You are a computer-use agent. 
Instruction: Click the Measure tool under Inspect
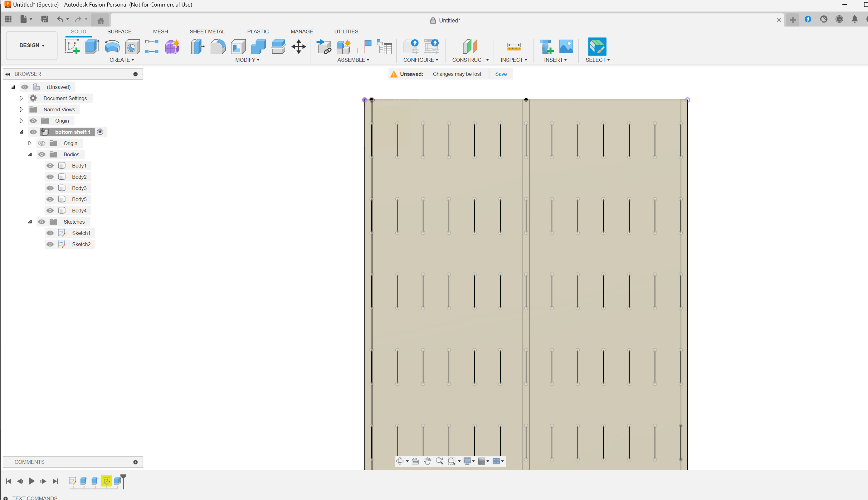point(514,46)
